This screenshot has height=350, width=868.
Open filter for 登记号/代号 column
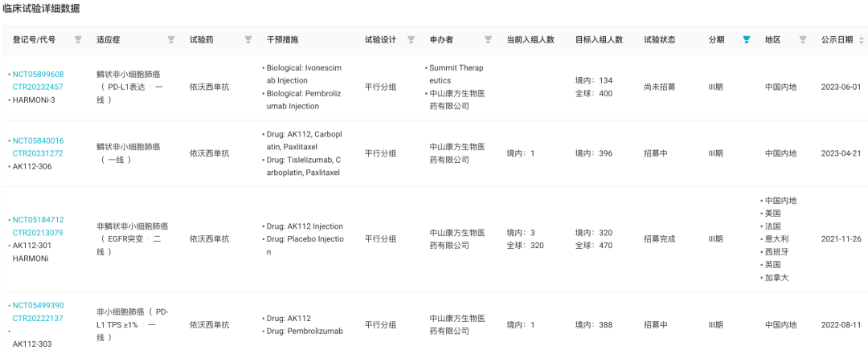tap(78, 39)
